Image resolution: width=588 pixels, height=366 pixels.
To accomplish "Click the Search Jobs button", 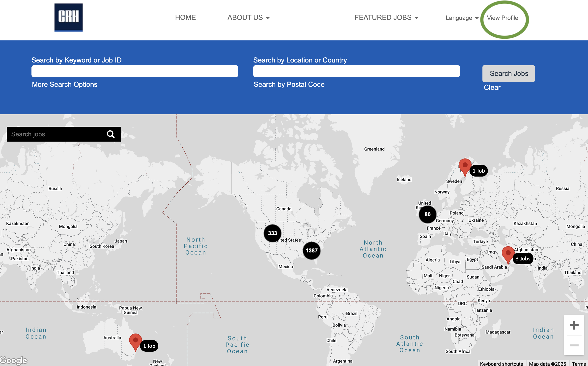I will (x=509, y=74).
